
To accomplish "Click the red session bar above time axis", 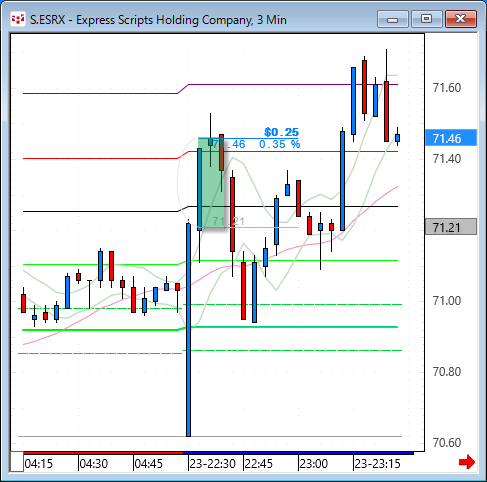I will [x=103, y=453].
